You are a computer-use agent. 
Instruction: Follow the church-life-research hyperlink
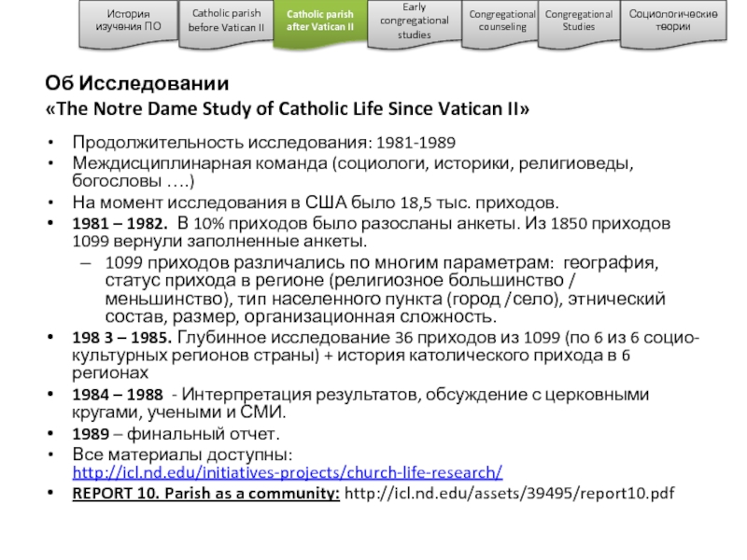pos(288,473)
